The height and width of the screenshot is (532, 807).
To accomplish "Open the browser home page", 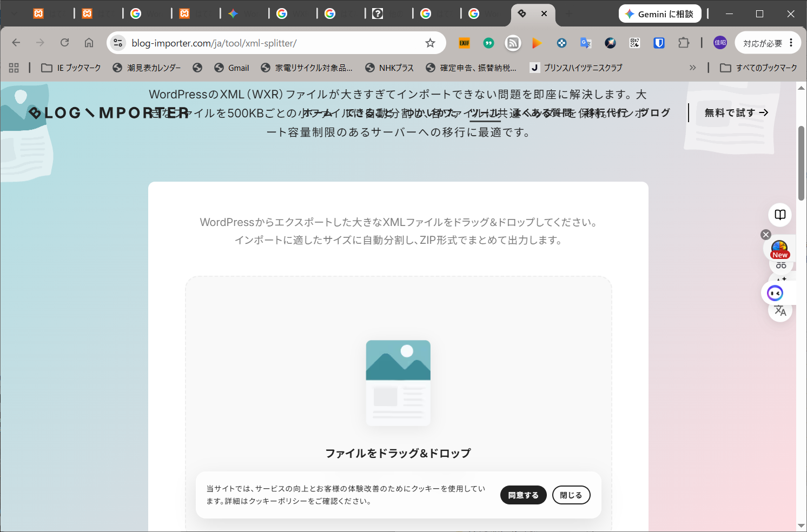I will point(89,43).
